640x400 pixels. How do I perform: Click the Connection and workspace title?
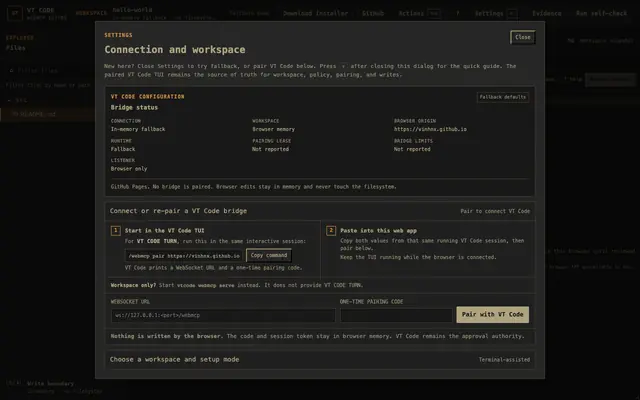(x=175, y=49)
